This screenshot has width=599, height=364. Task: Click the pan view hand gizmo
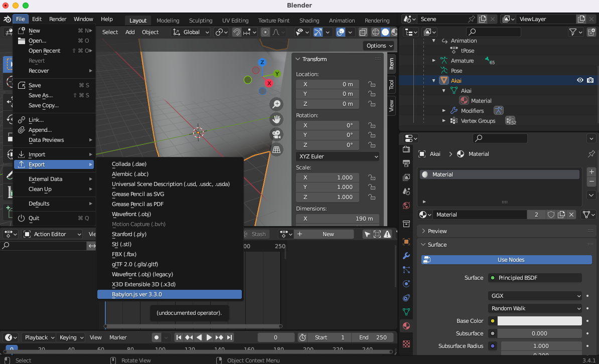click(x=276, y=119)
